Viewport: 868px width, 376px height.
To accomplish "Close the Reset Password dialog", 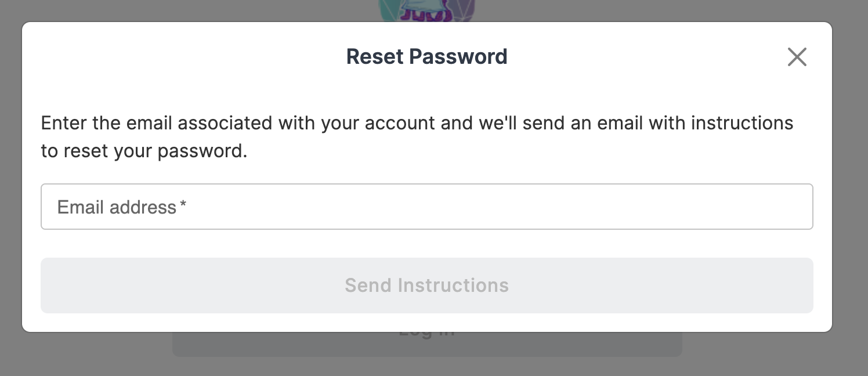I will [x=797, y=57].
